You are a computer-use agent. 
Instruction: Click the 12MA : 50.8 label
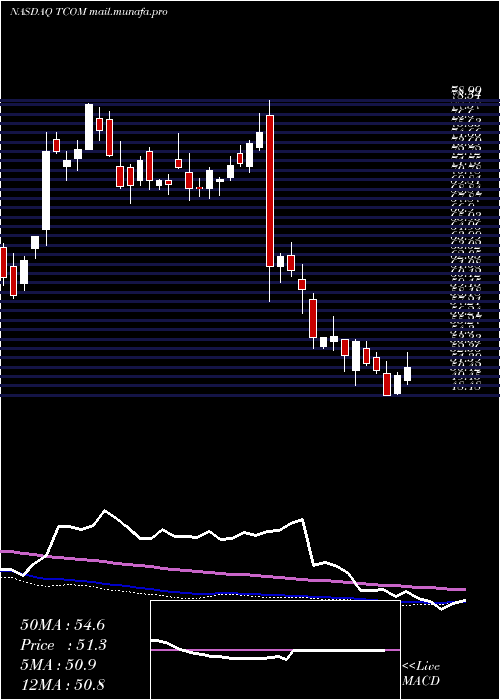(x=62, y=684)
